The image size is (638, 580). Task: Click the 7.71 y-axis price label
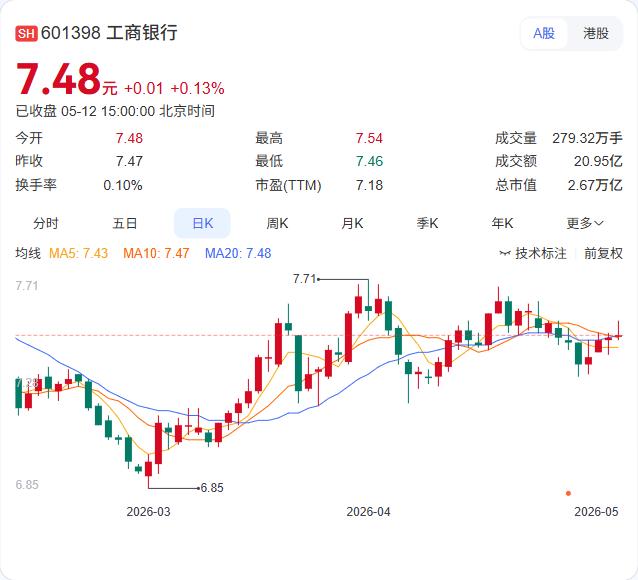(x=27, y=286)
